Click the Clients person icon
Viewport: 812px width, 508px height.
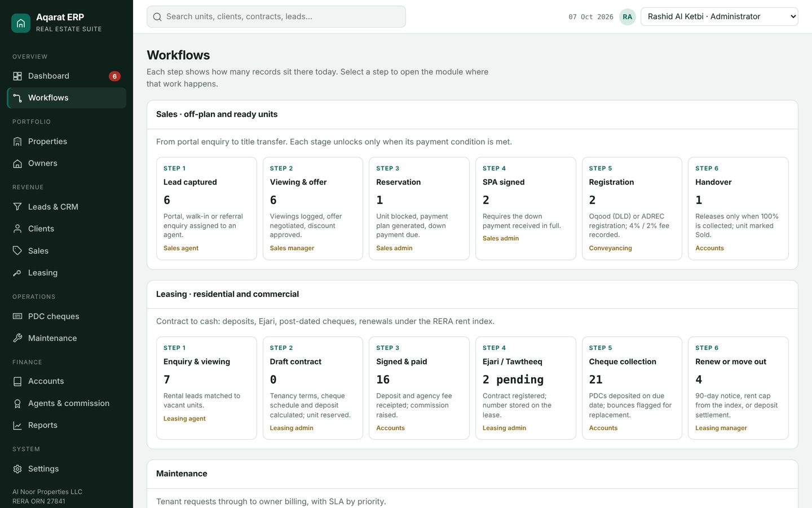(17, 229)
